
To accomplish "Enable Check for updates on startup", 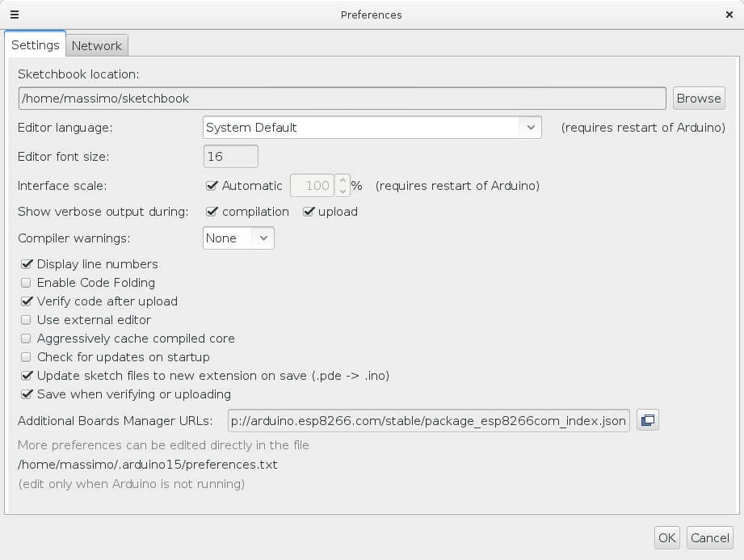I will tap(27, 357).
